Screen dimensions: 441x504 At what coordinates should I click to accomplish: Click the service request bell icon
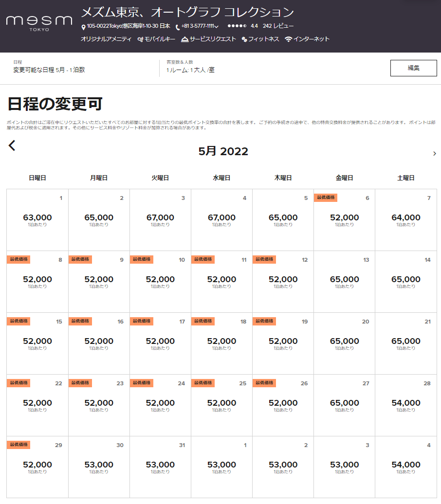click(184, 39)
